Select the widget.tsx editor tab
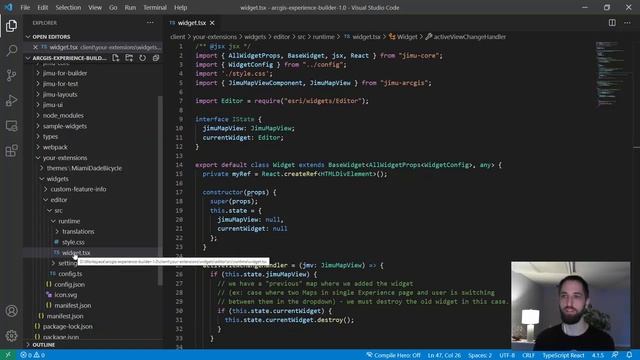Viewport: 640px width, 360px height. tap(192, 23)
